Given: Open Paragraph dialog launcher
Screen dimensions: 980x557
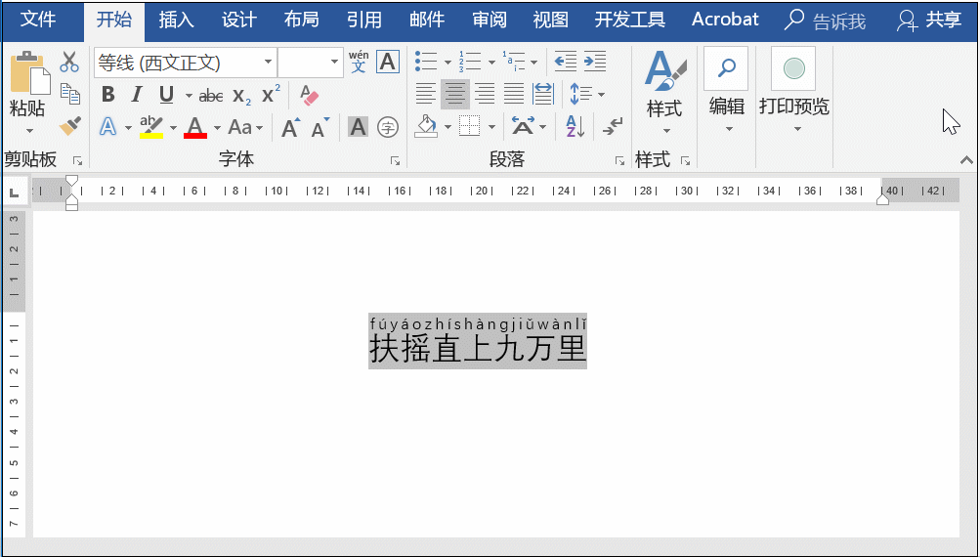Looking at the screenshot, I should [x=619, y=161].
